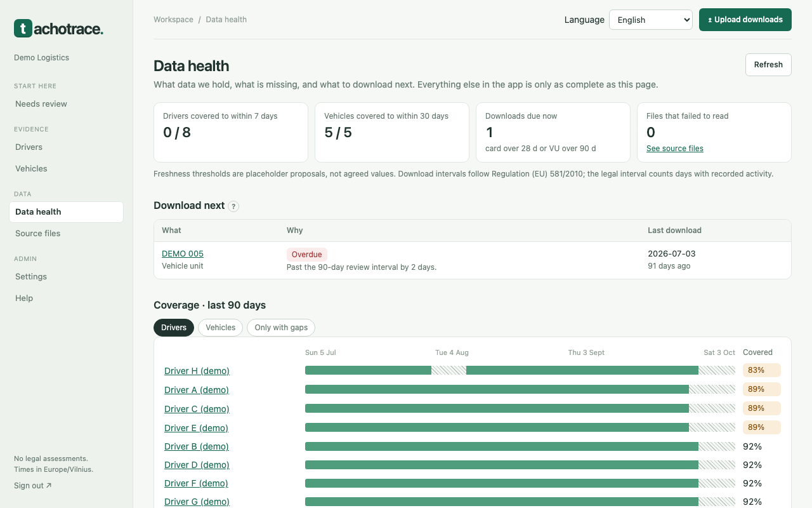The image size is (812, 508).
Task: Open Driver B (demo) link
Action: (197, 446)
